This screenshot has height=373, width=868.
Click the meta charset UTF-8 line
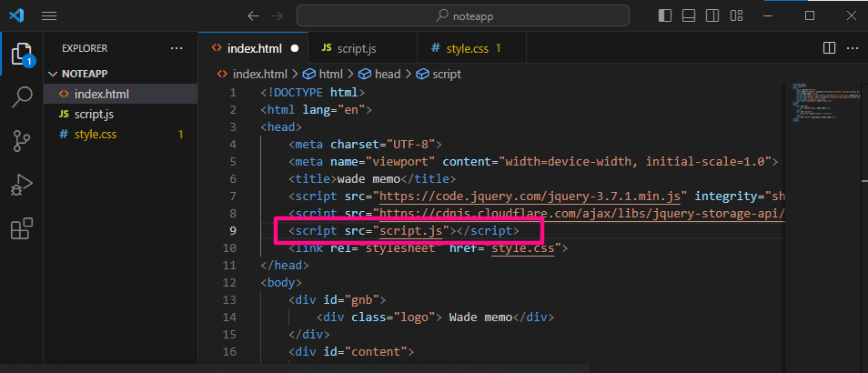365,145
